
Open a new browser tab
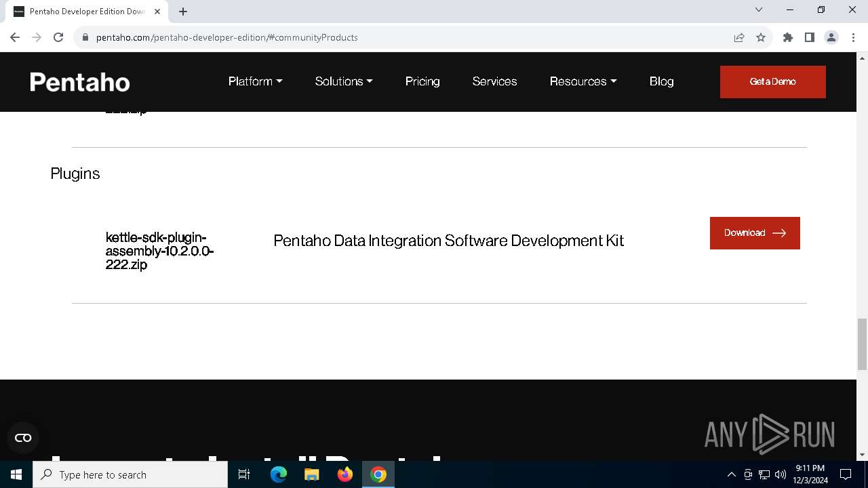(183, 12)
